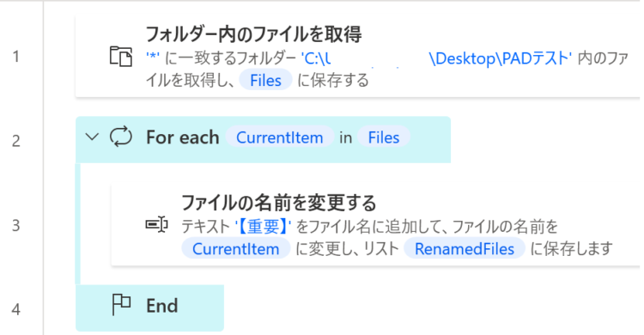Select the End action block
This screenshot has width=644, height=335.
pos(150,308)
